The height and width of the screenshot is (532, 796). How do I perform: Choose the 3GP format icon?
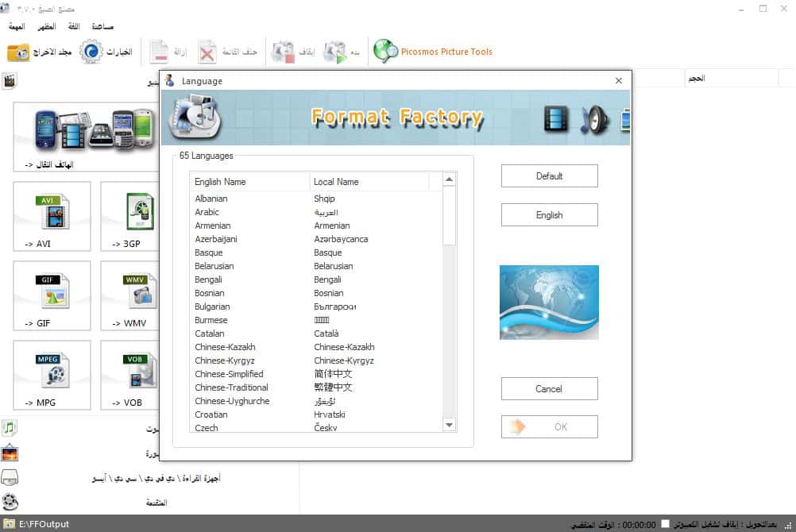[x=140, y=211]
